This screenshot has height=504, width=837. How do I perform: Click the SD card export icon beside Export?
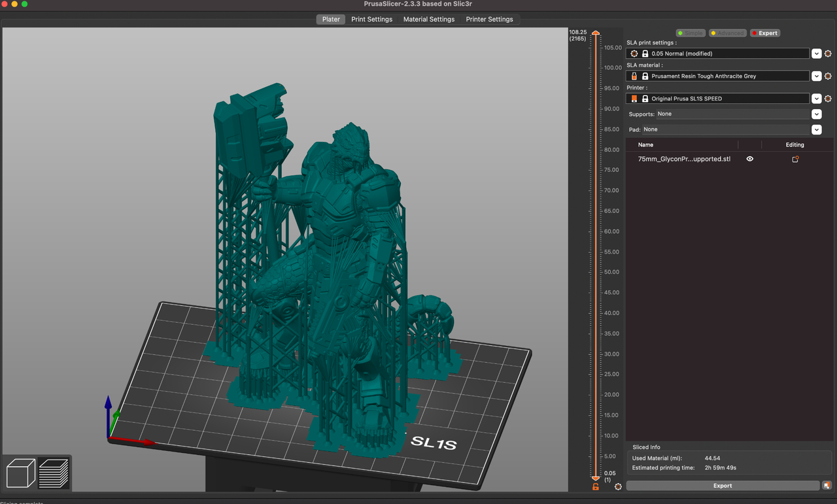coord(827,486)
